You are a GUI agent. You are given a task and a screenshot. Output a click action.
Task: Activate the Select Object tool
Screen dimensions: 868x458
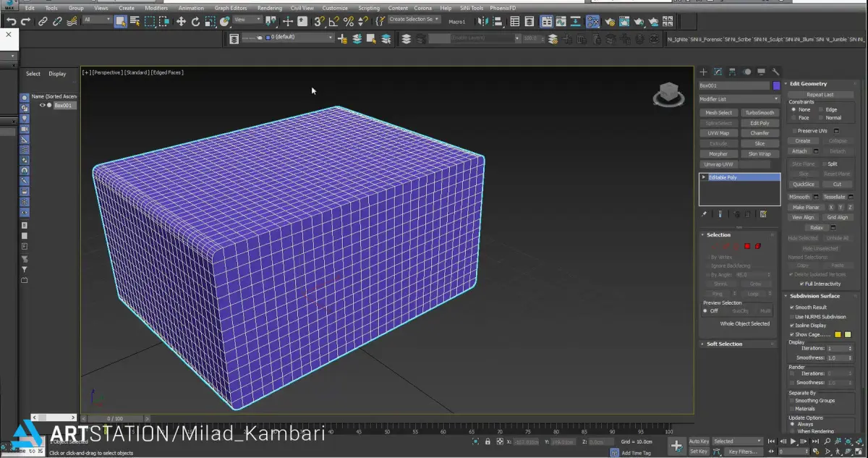pyautogui.click(x=121, y=22)
